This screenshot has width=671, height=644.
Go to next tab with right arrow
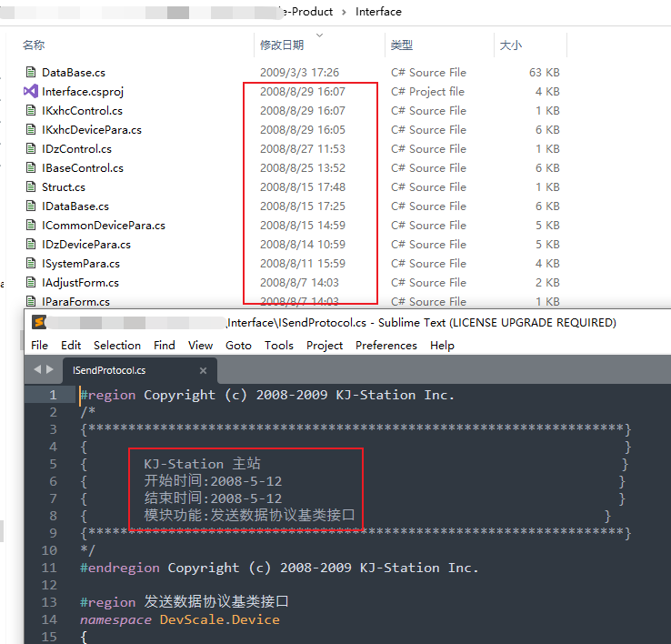point(50,369)
